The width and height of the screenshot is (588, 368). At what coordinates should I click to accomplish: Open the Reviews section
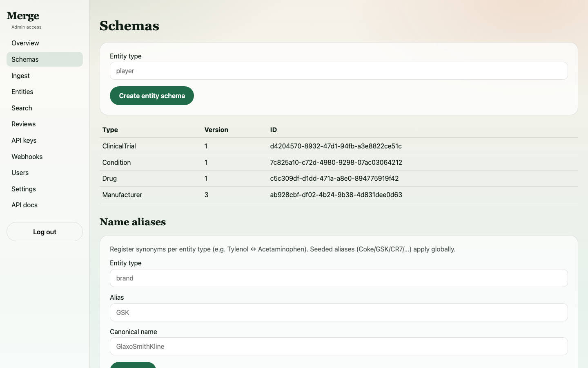click(x=45, y=124)
